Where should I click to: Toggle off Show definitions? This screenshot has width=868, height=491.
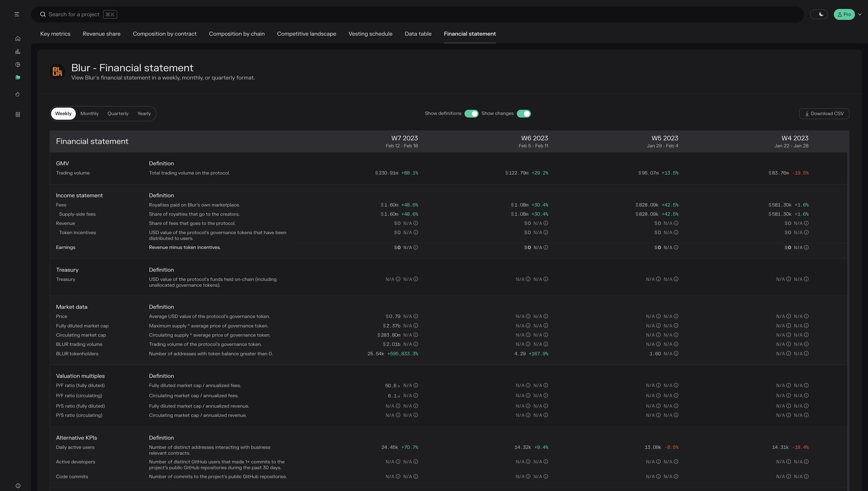472,113
